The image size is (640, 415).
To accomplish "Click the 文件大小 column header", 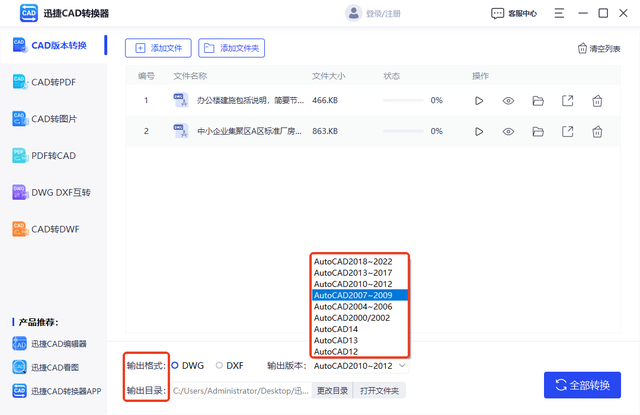I will pyautogui.click(x=328, y=76).
